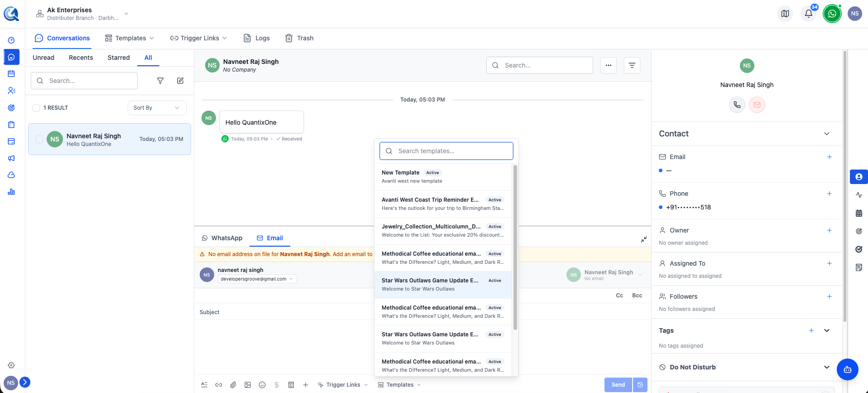Open the Sort By dropdown
The image size is (868, 393).
157,108
